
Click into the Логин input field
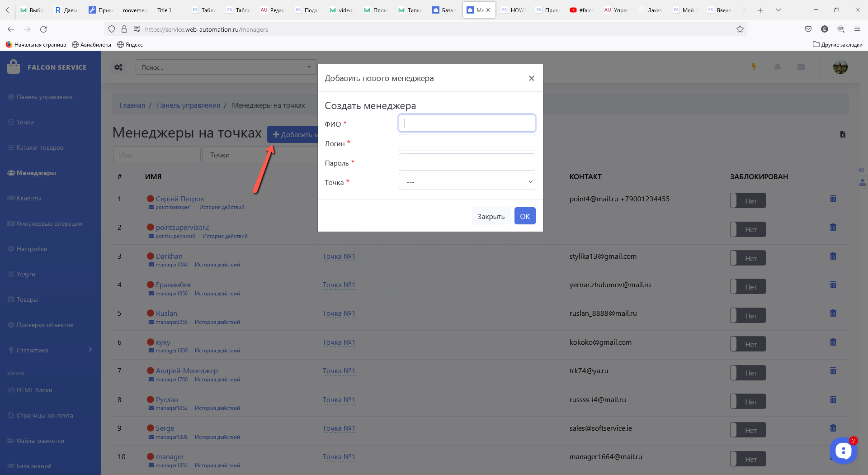[x=467, y=143]
